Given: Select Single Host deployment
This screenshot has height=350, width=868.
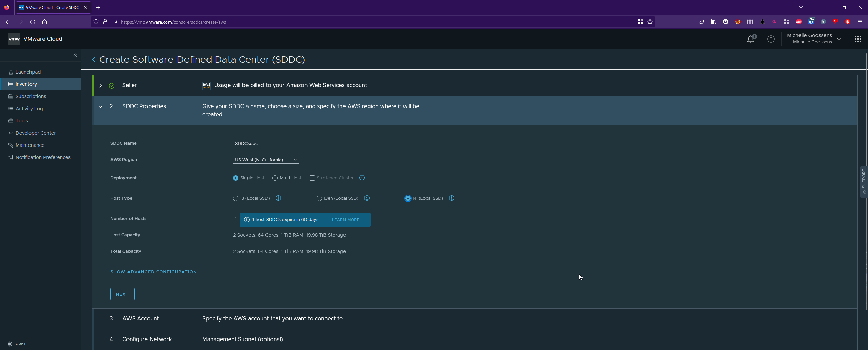Looking at the screenshot, I should pyautogui.click(x=236, y=178).
